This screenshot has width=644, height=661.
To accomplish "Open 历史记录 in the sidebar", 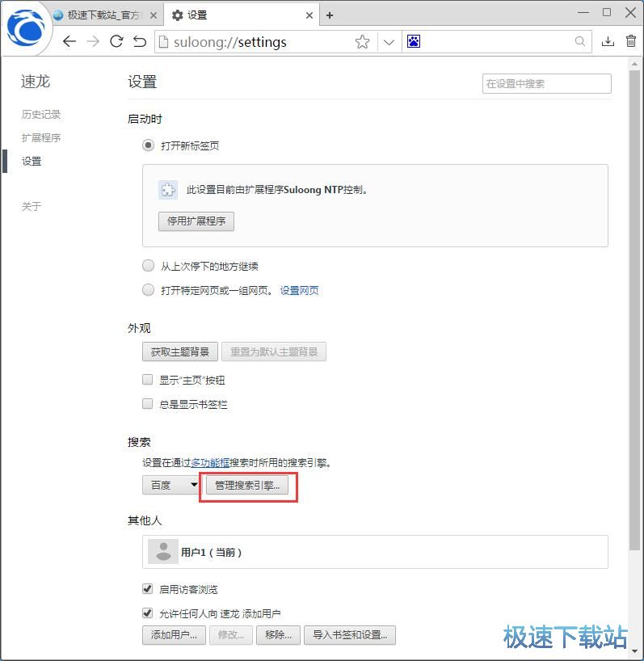I will coord(41,114).
